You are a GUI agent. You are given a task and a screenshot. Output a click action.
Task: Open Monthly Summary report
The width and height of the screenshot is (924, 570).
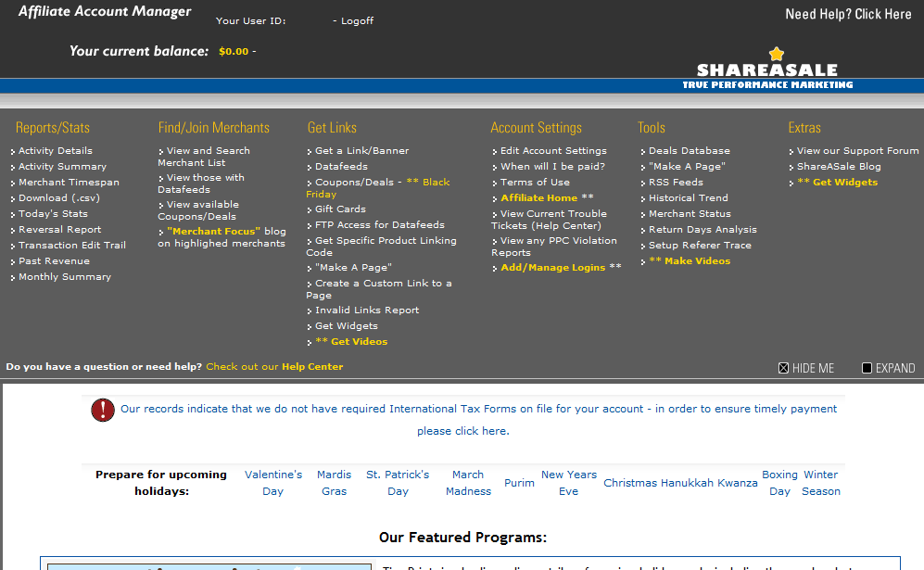click(x=65, y=277)
